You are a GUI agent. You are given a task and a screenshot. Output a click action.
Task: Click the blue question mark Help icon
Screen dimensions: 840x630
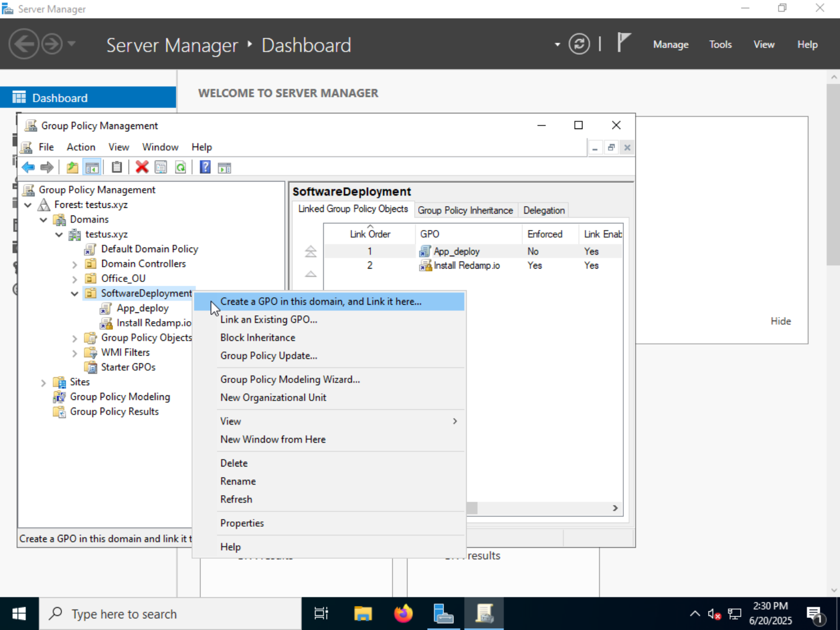tap(205, 168)
